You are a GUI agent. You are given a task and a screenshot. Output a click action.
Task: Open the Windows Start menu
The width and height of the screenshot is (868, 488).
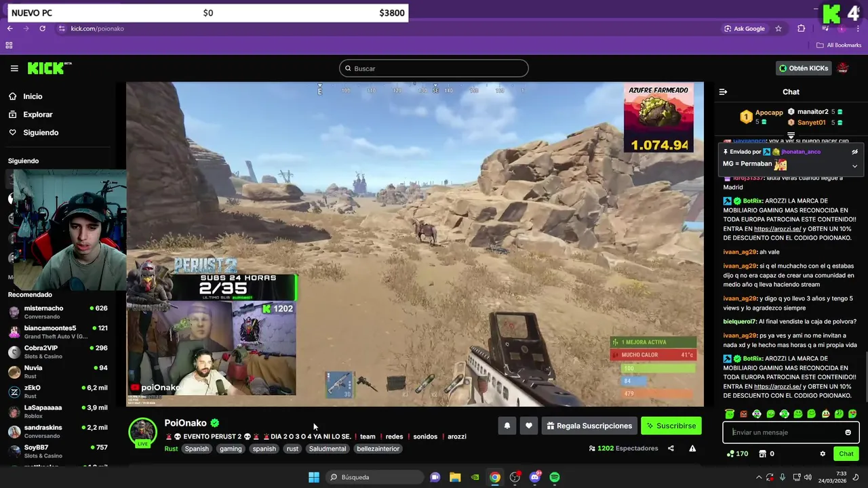click(x=314, y=477)
